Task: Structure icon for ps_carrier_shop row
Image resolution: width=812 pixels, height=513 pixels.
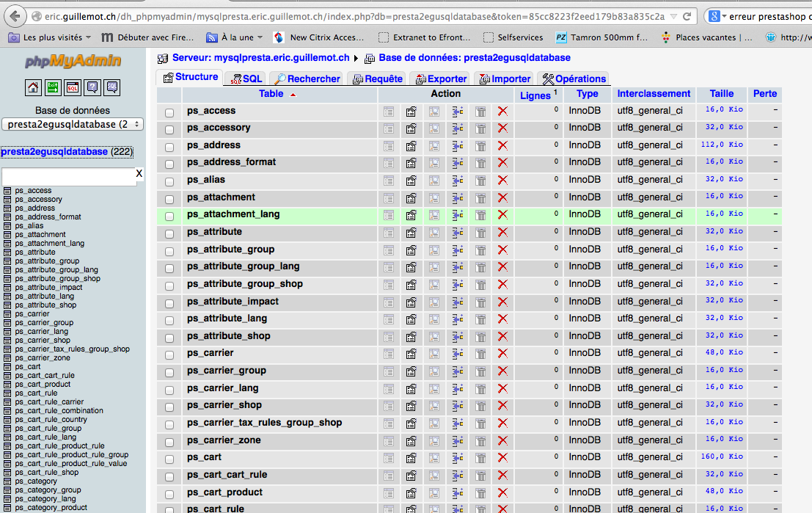Action: point(412,406)
